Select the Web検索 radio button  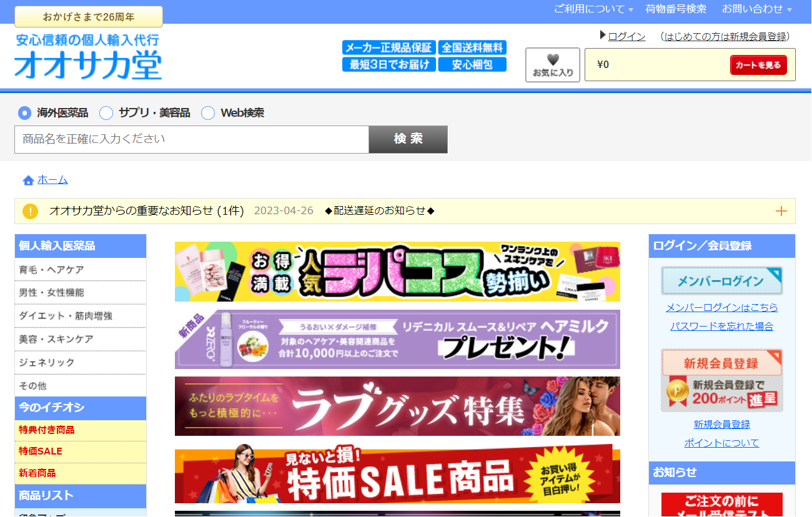(x=208, y=113)
